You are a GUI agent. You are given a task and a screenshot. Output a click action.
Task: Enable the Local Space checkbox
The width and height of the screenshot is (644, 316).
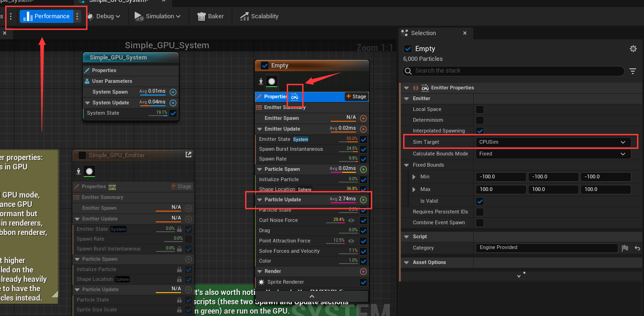pyautogui.click(x=480, y=110)
